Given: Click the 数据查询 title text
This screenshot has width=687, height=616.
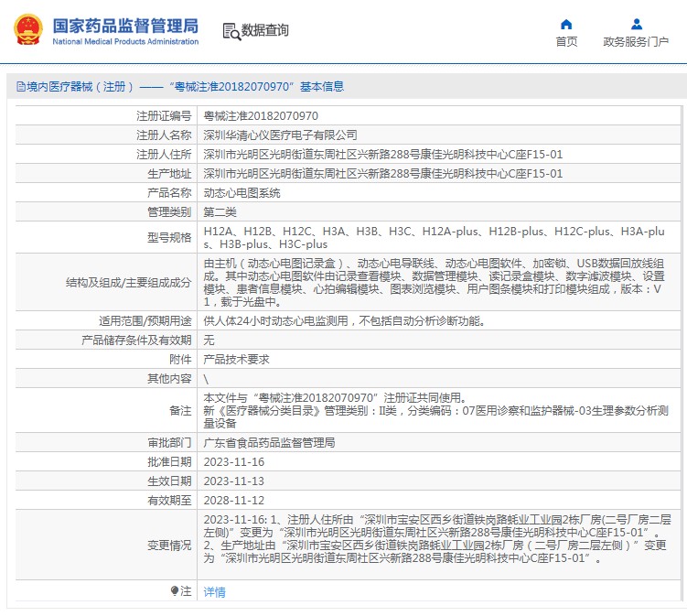Looking at the screenshot, I should [x=265, y=30].
